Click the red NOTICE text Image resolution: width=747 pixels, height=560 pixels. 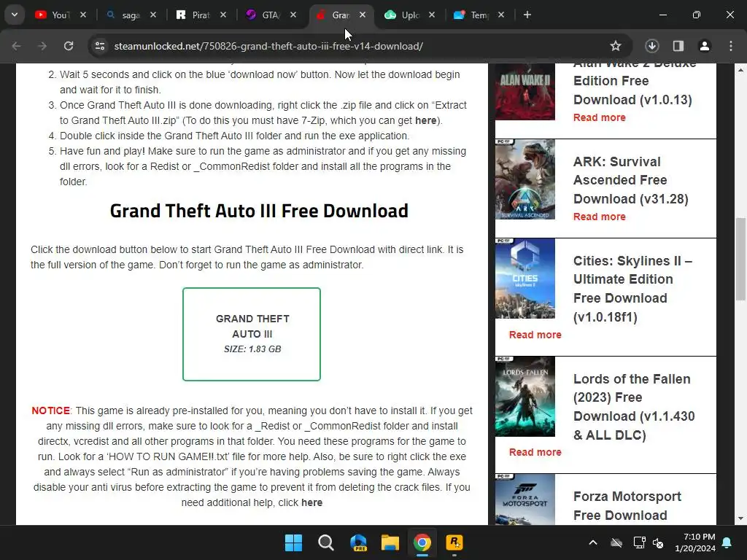(50, 411)
